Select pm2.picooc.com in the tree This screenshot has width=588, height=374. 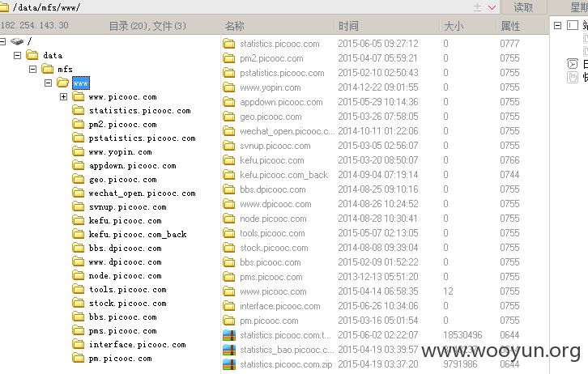tap(122, 125)
